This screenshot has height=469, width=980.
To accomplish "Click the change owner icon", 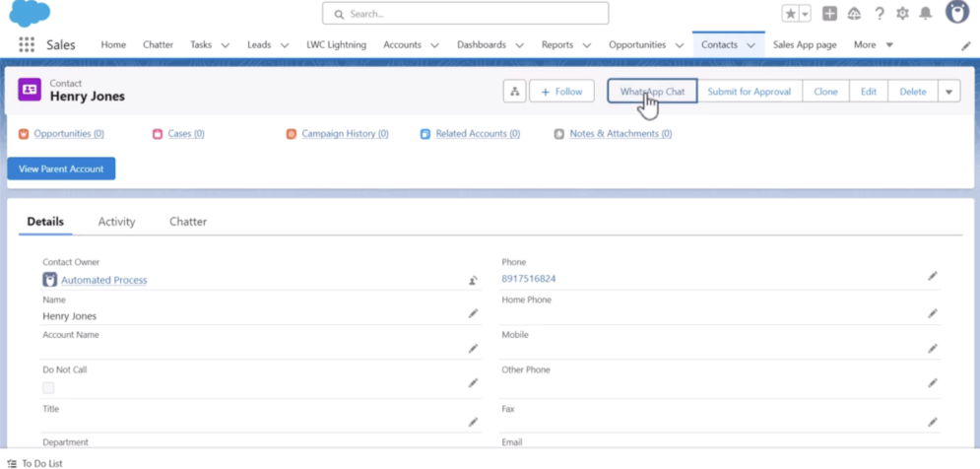I will click(x=473, y=281).
